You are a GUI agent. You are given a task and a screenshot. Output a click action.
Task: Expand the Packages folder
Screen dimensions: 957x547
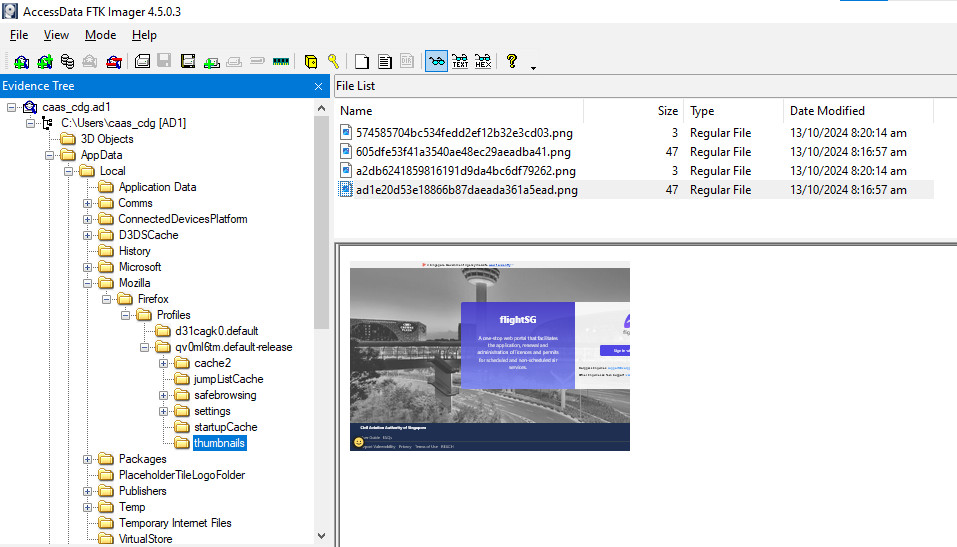coord(87,459)
